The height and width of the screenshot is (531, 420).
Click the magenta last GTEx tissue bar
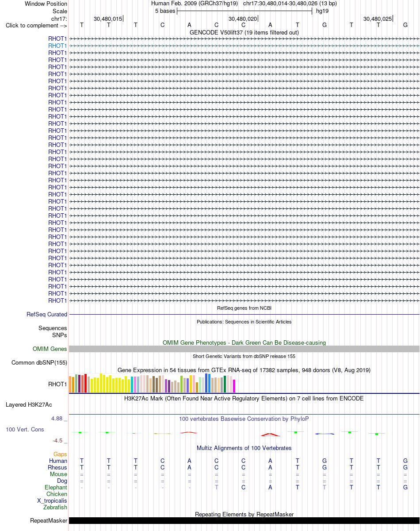click(234, 386)
